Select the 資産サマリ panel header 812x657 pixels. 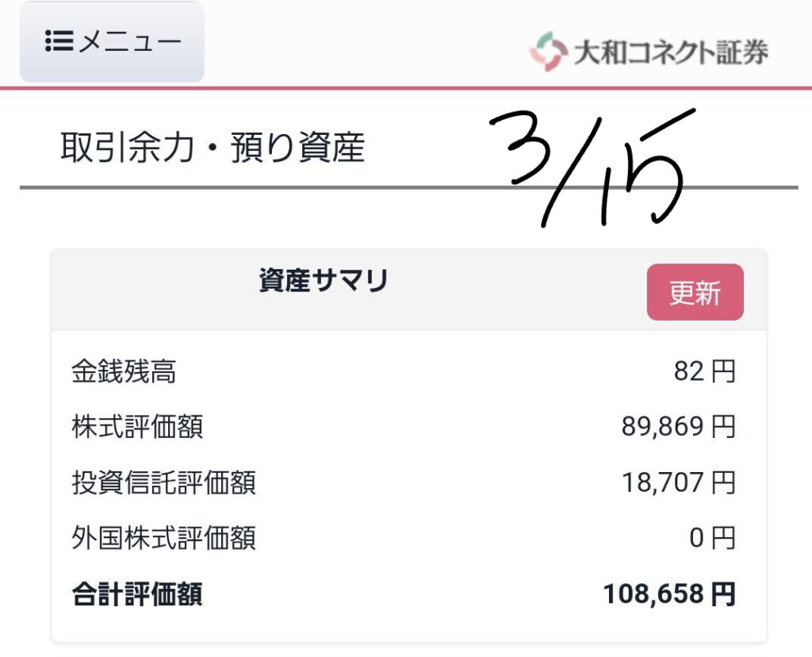(324, 281)
